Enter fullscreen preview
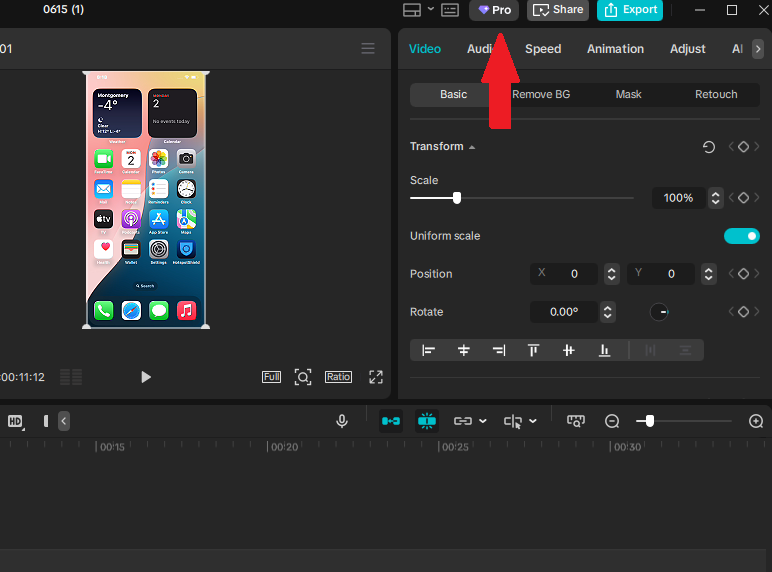Viewport: 772px width, 572px height. pyautogui.click(x=376, y=377)
